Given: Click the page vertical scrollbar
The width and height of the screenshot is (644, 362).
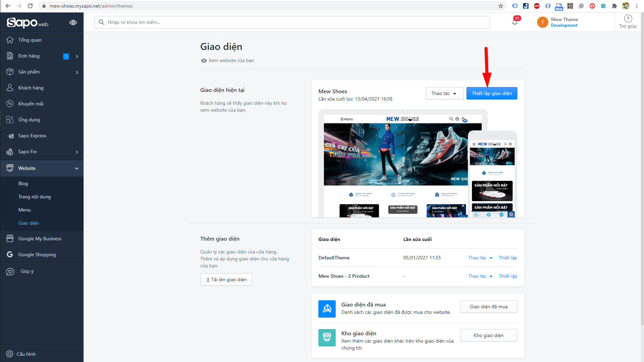Looking at the screenshot, I should coord(642,169).
